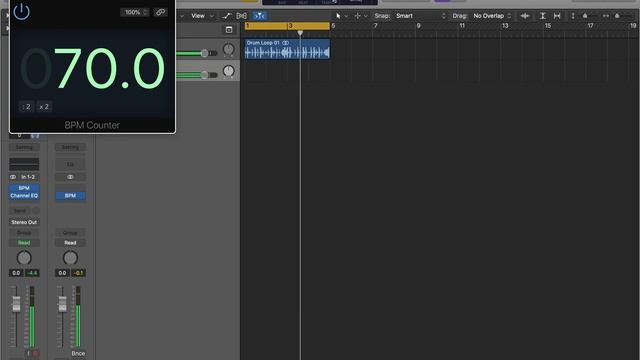Halve the detected tempo with the :2 button

pos(27,107)
